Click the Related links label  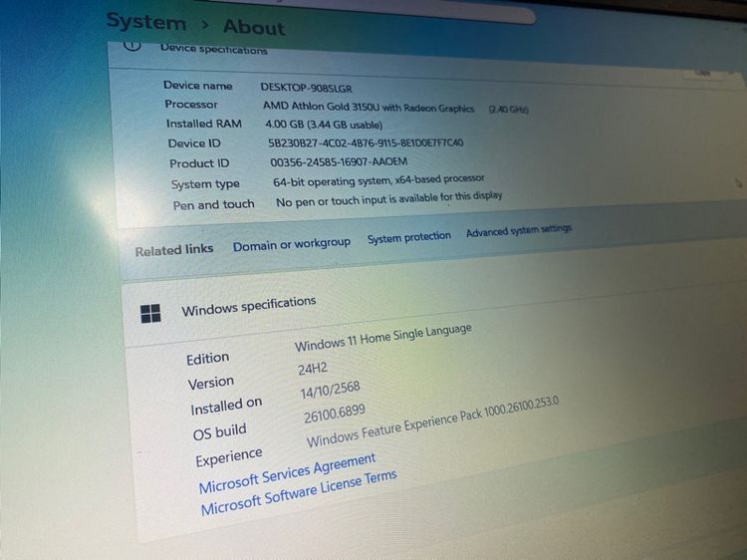pyautogui.click(x=174, y=250)
